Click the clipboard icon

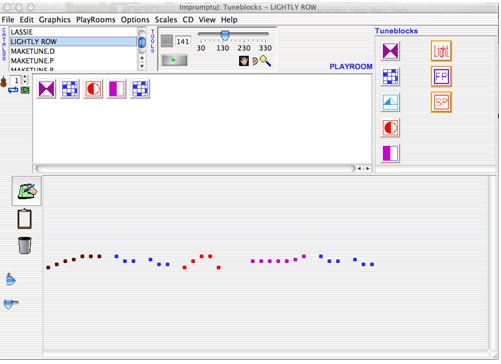[25, 219]
